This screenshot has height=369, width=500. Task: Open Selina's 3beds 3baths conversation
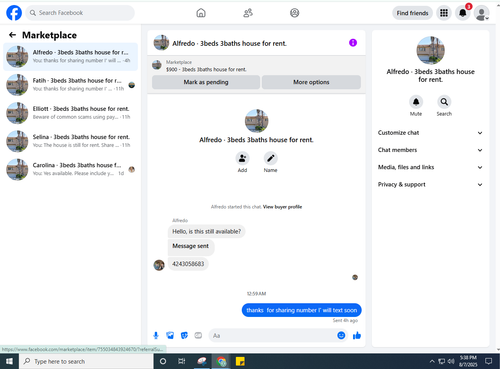pos(70,141)
